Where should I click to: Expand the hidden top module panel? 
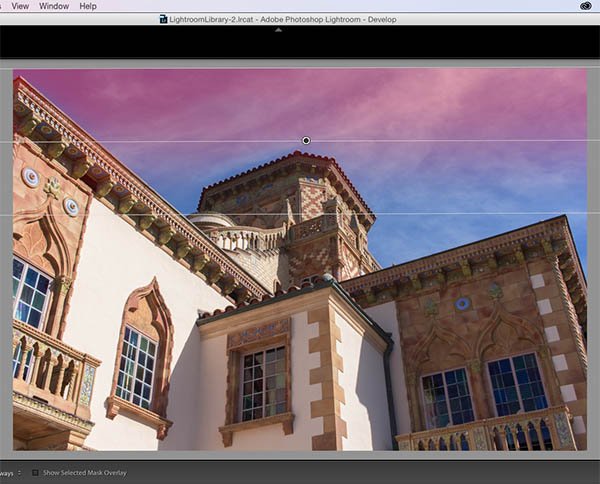point(278,30)
